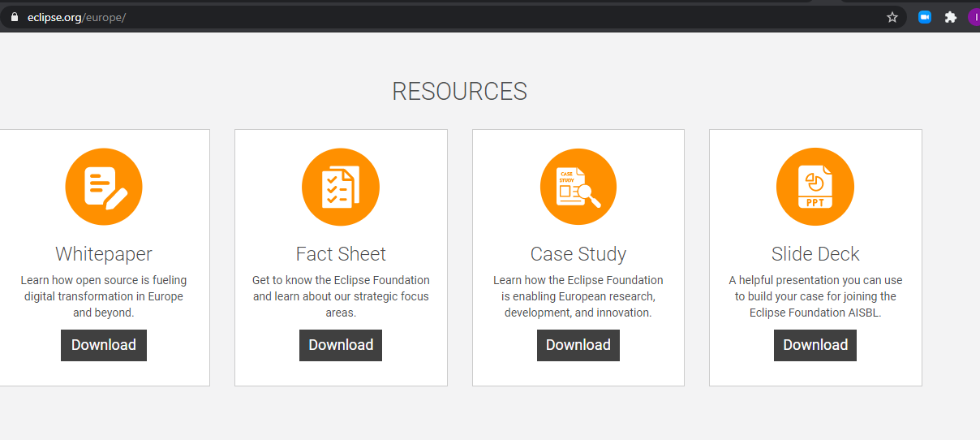Click the RESOURCES section heading

click(x=460, y=91)
